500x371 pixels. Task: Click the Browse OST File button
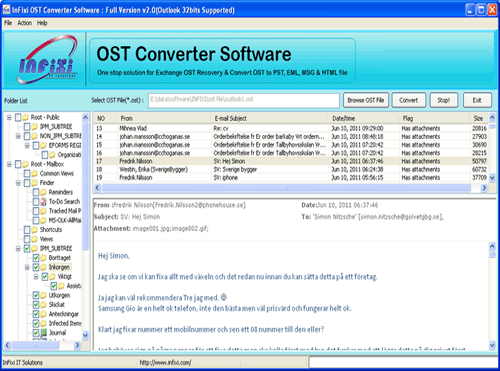point(366,100)
